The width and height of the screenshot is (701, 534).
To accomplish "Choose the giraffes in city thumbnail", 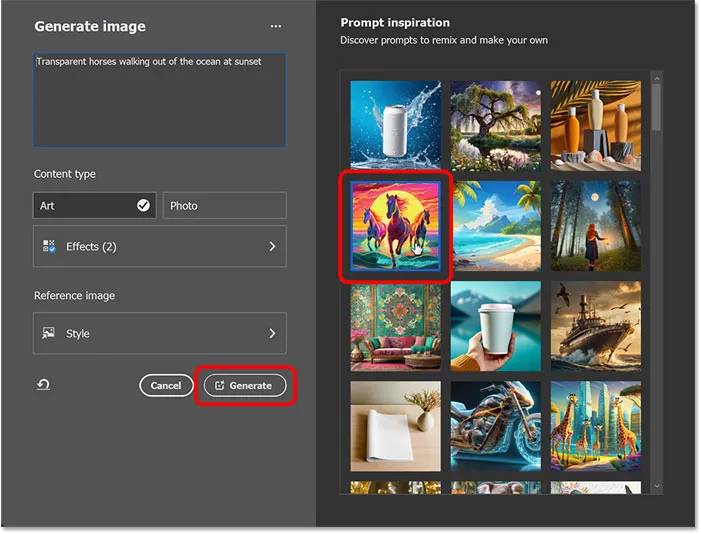I will 596,426.
